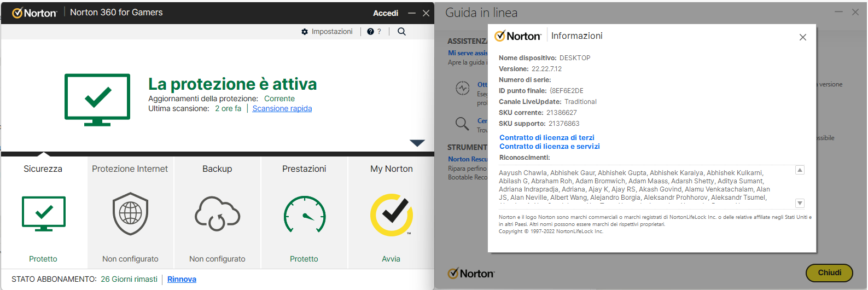Click Protetto status under Prestazioni

[x=304, y=259]
